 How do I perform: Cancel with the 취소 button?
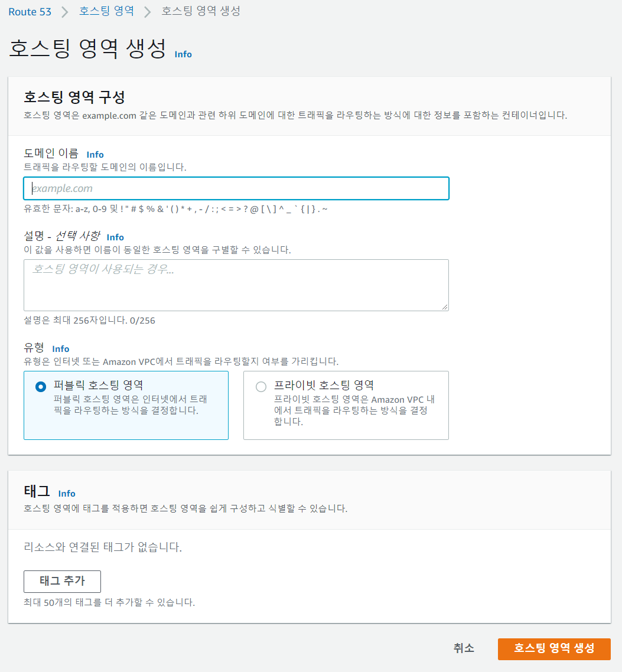464,648
